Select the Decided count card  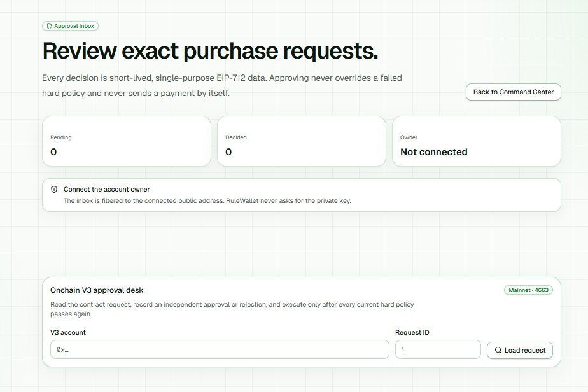point(302,141)
